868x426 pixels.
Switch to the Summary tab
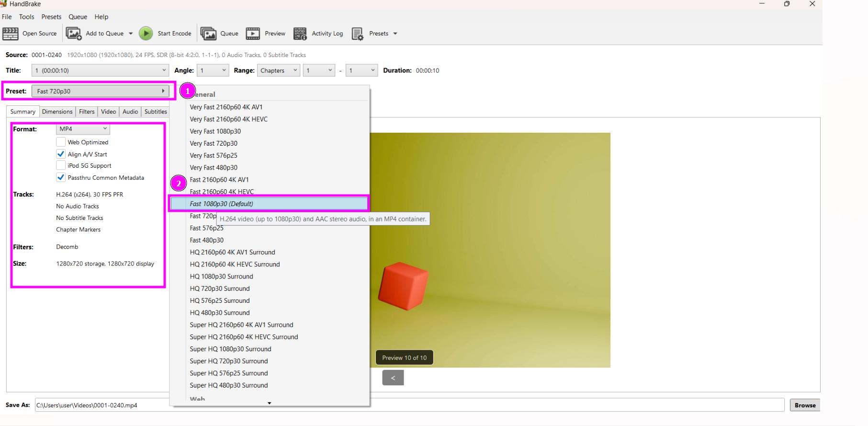coord(23,112)
